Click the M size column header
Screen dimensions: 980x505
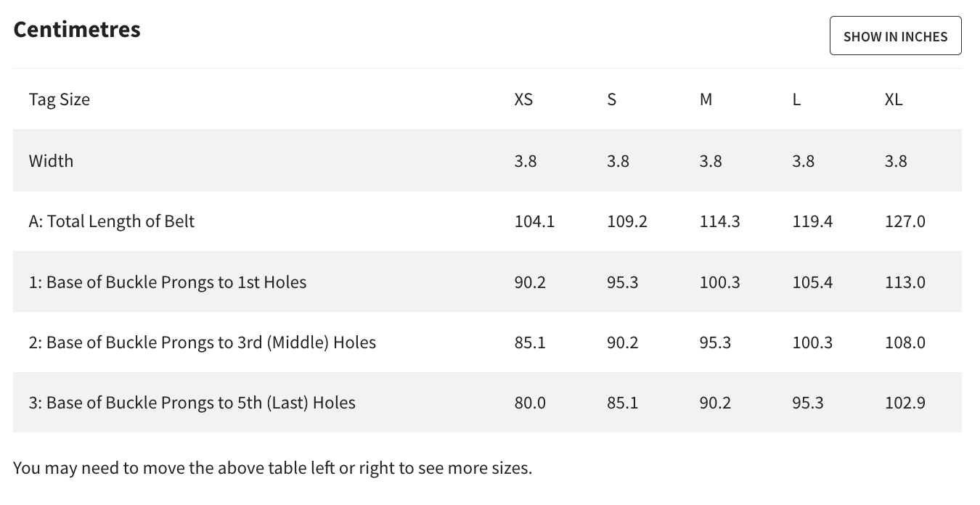706,99
